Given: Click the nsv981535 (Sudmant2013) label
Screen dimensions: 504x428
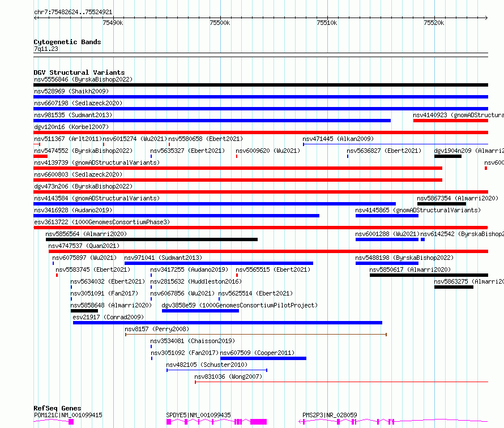Looking at the screenshot, I should coord(73,115).
